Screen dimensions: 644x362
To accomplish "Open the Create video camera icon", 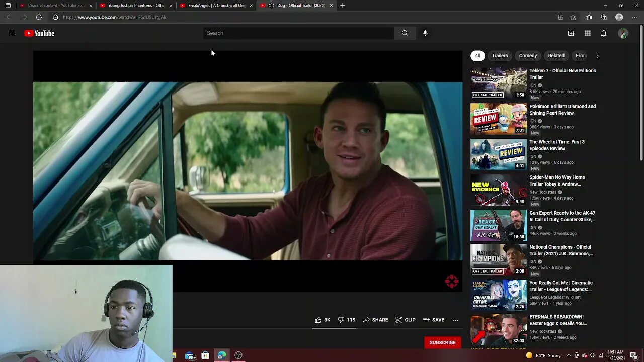I will [x=572, y=33].
